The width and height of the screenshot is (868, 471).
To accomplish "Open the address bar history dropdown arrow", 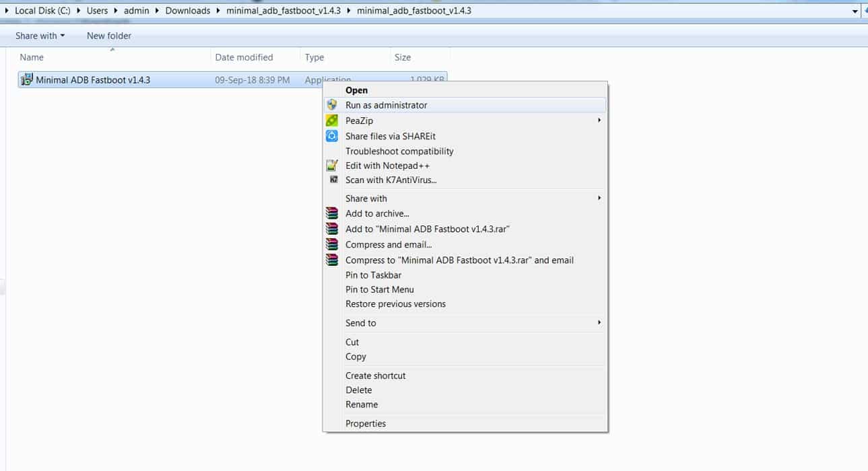I will 855,11.
